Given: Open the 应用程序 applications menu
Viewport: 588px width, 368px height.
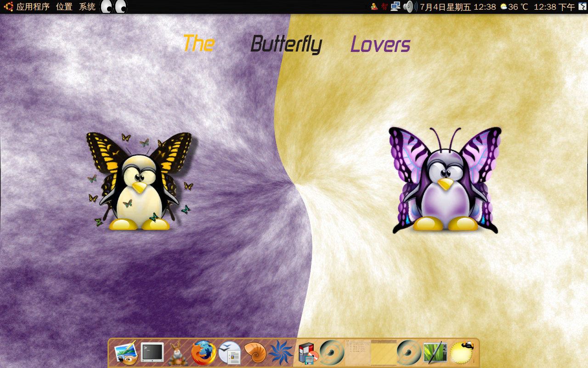Looking at the screenshot, I should [33, 7].
